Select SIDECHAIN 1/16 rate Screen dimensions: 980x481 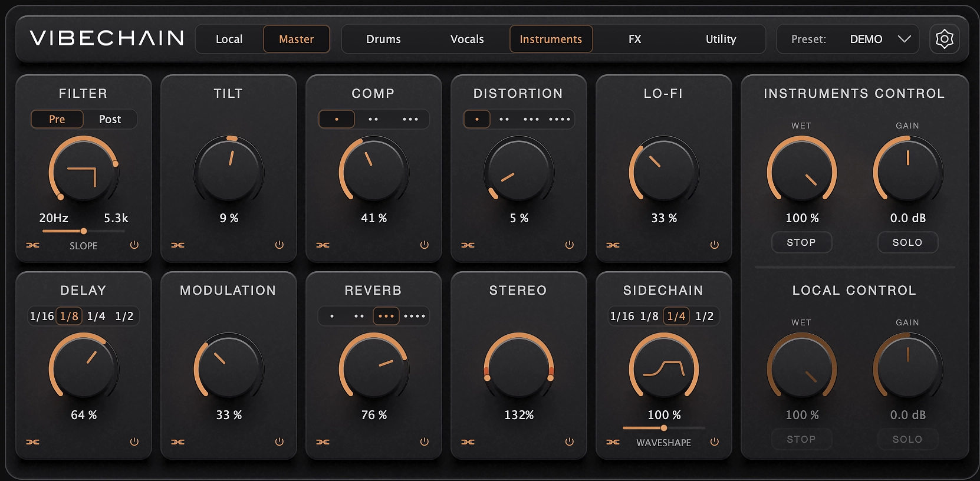tap(622, 316)
